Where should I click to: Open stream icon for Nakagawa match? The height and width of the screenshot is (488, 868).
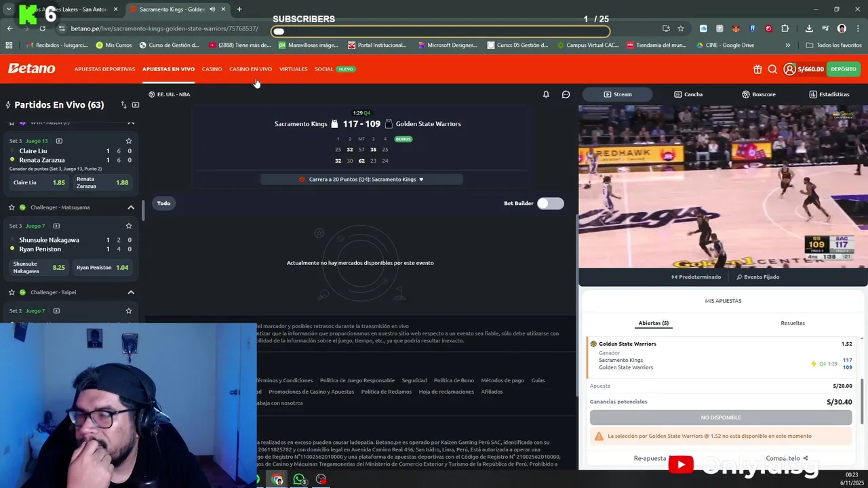[56, 226]
